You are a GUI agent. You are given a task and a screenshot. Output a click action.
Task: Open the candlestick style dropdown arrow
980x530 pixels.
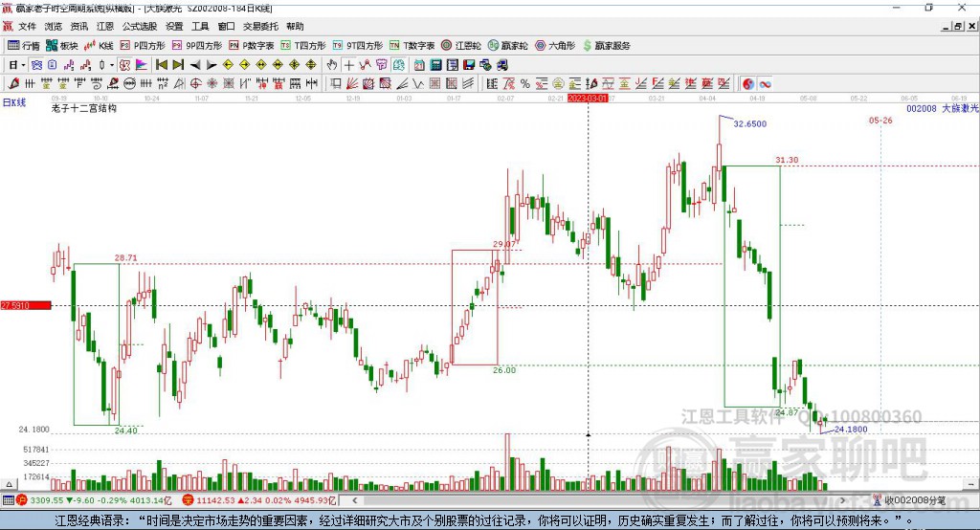[112, 64]
